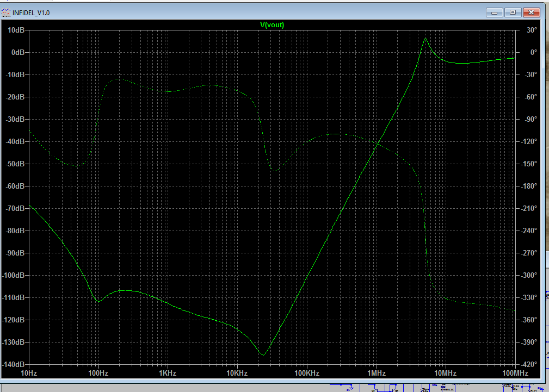Click the -330° phase axis label

coord(529,297)
